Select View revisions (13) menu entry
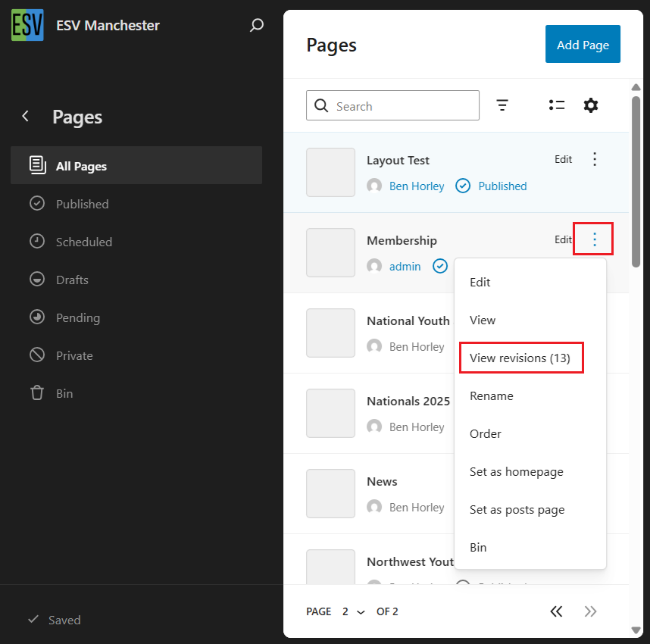Image resolution: width=650 pixels, height=644 pixels. pos(520,358)
